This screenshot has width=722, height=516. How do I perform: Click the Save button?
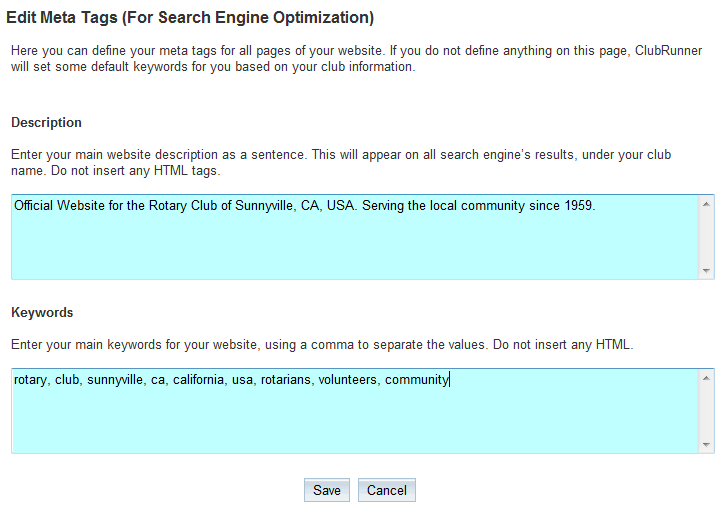tap(326, 490)
